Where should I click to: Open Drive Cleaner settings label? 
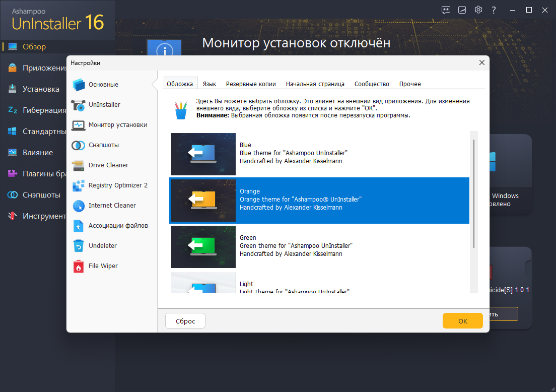(108, 165)
